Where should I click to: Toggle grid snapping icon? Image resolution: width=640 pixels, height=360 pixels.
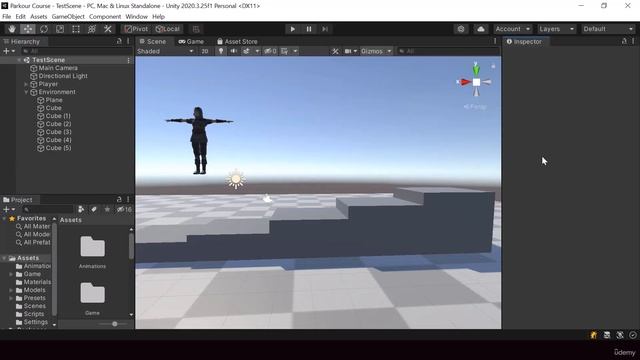[x=196, y=29]
